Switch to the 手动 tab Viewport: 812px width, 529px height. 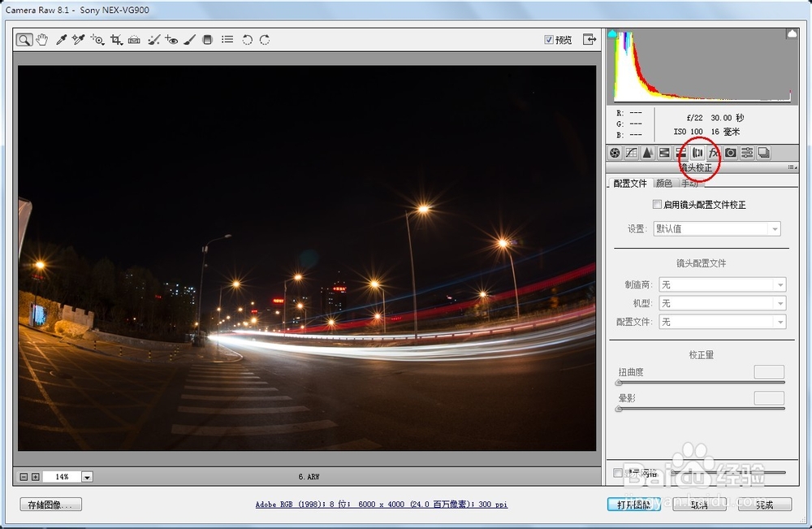[688, 183]
